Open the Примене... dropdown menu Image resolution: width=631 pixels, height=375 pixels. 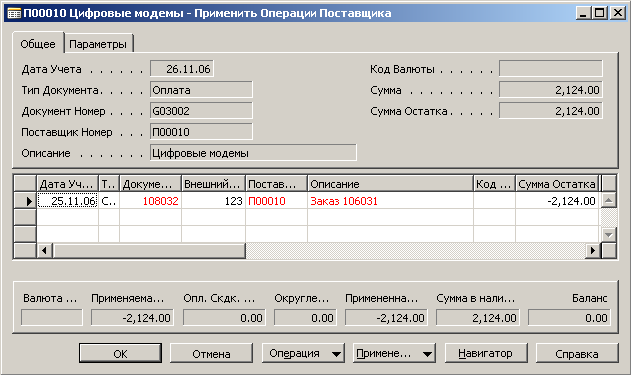coord(394,353)
